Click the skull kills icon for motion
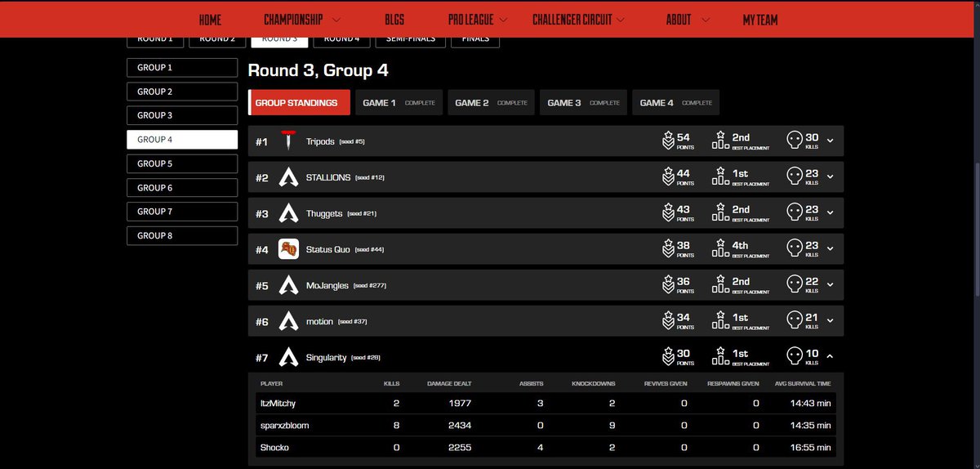Image resolution: width=980 pixels, height=469 pixels. [794, 320]
